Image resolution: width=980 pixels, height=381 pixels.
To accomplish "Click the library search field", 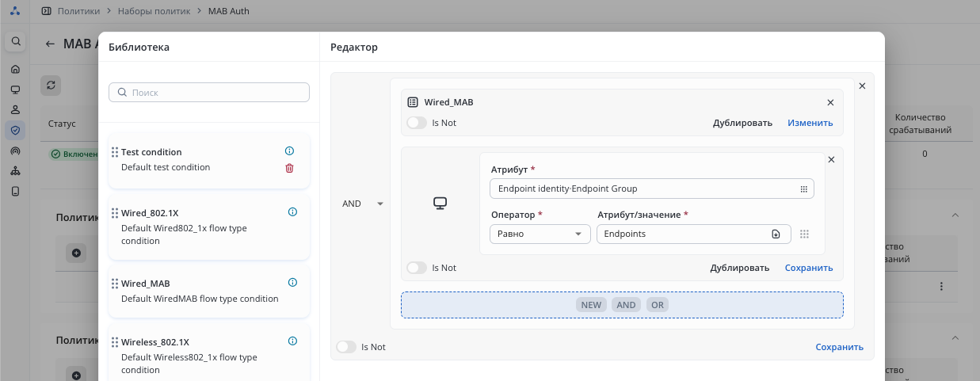I will pyautogui.click(x=209, y=92).
